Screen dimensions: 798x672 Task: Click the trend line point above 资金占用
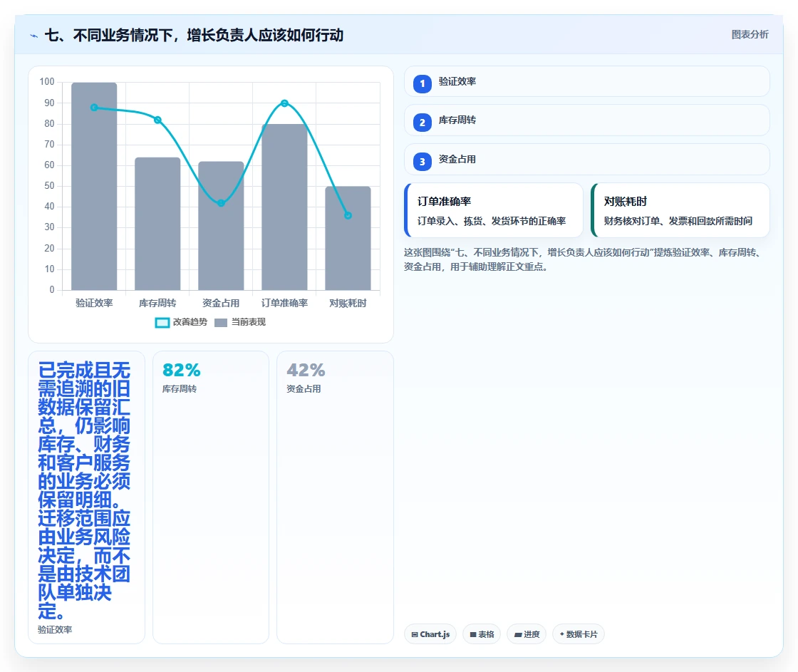point(221,203)
